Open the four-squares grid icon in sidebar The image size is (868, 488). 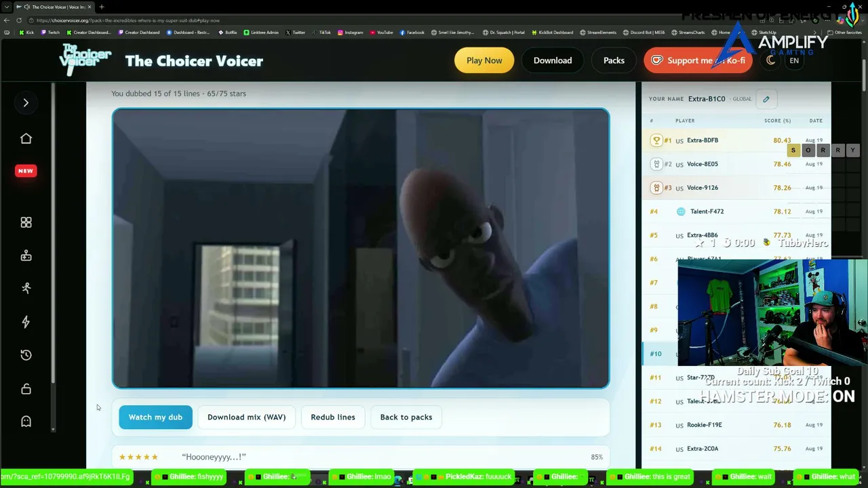click(26, 222)
